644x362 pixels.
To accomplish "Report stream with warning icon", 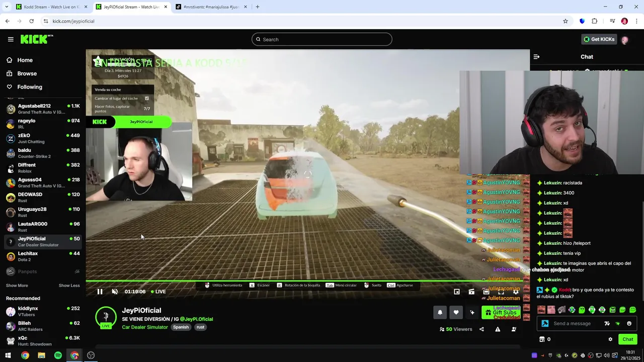I will click(x=498, y=329).
